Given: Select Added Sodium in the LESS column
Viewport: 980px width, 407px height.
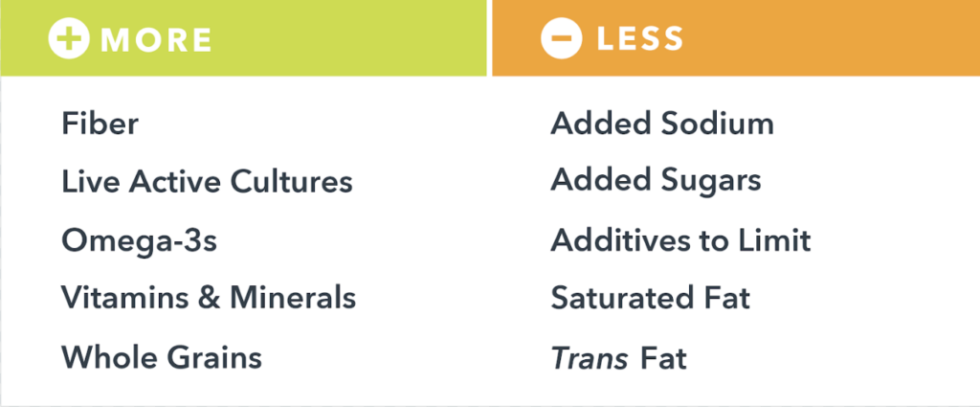Looking at the screenshot, I should tap(662, 124).
